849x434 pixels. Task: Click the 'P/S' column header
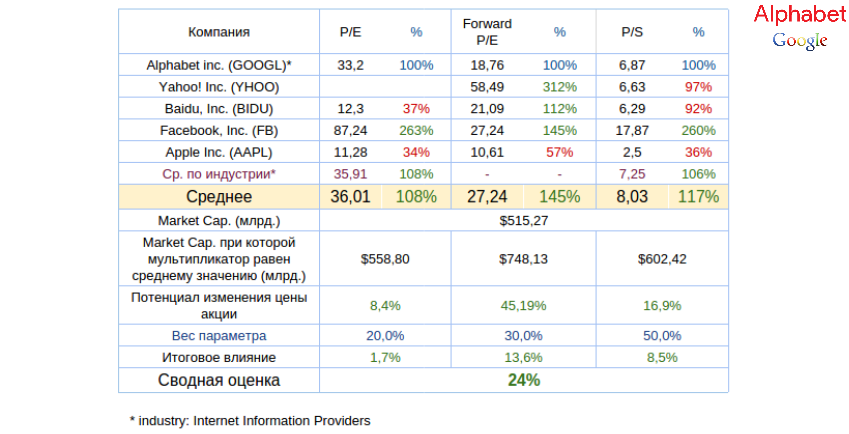point(632,32)
